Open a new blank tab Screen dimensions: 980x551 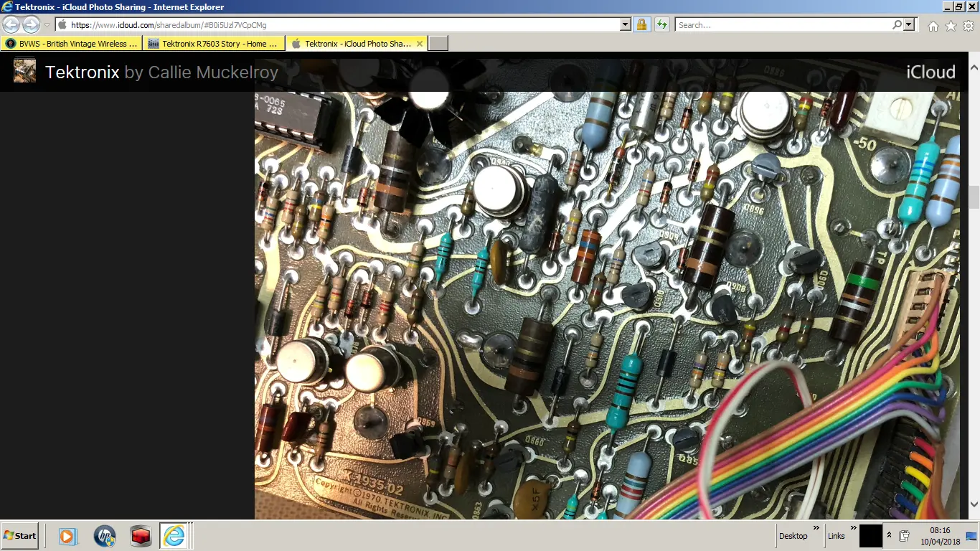[438, 44]
